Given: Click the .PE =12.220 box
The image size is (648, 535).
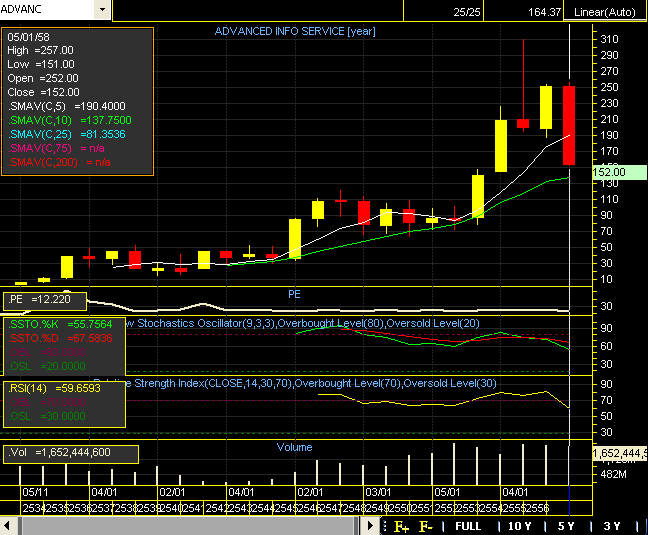Looking at the screenshot, I should pos(45,301).
